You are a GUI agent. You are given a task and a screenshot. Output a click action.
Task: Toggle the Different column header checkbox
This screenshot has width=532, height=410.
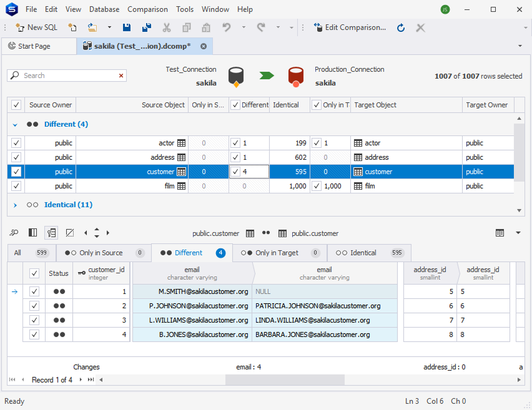[x=235, y=105]
